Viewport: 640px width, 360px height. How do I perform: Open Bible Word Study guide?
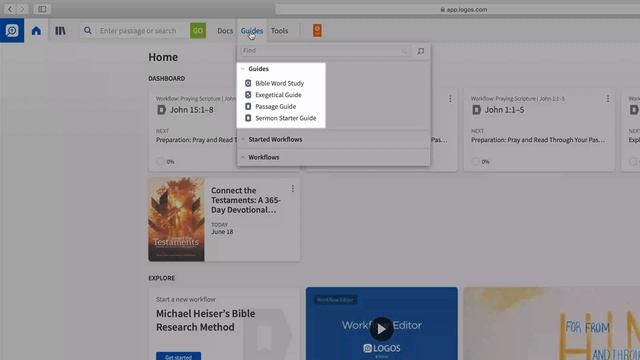coord(280,83)
